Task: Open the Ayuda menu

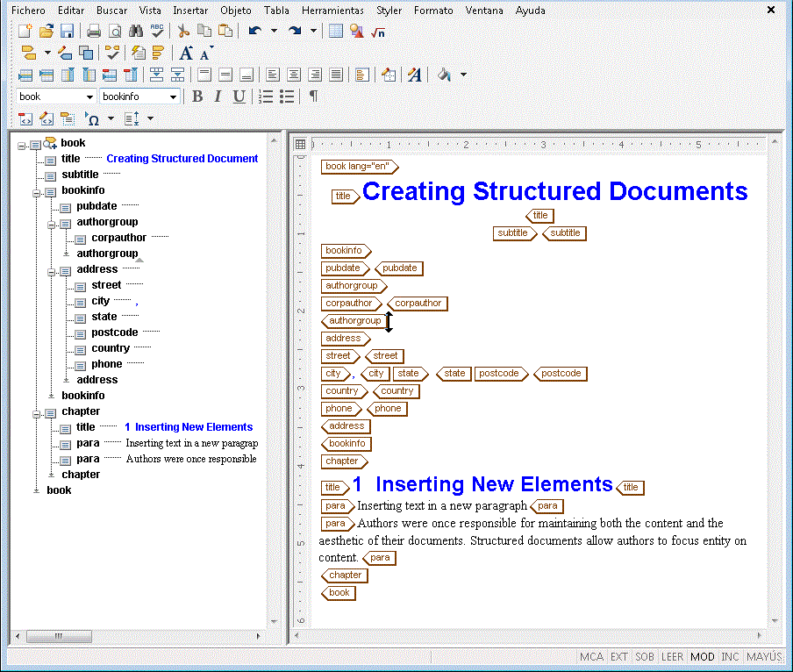Action: click(530, 11)
